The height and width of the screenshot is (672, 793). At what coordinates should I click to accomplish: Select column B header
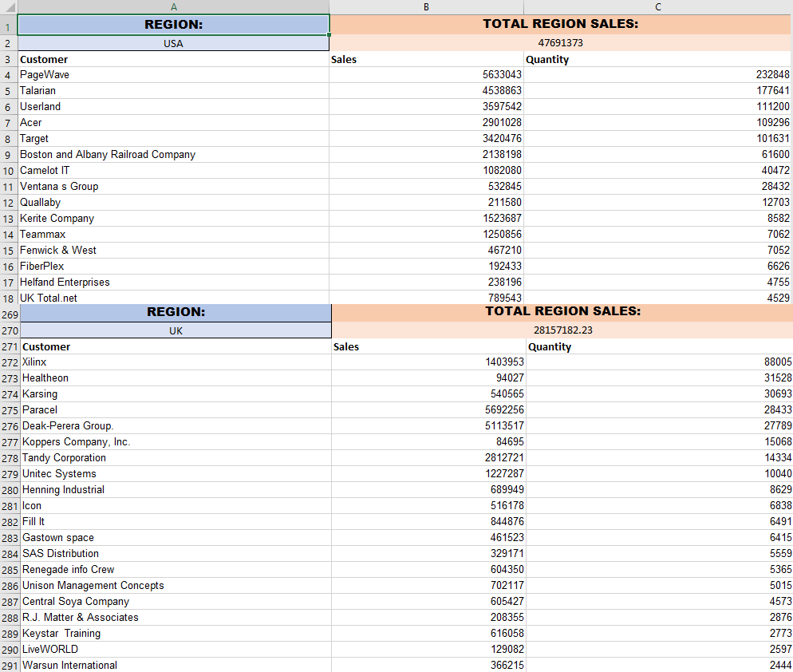point(426,6)
